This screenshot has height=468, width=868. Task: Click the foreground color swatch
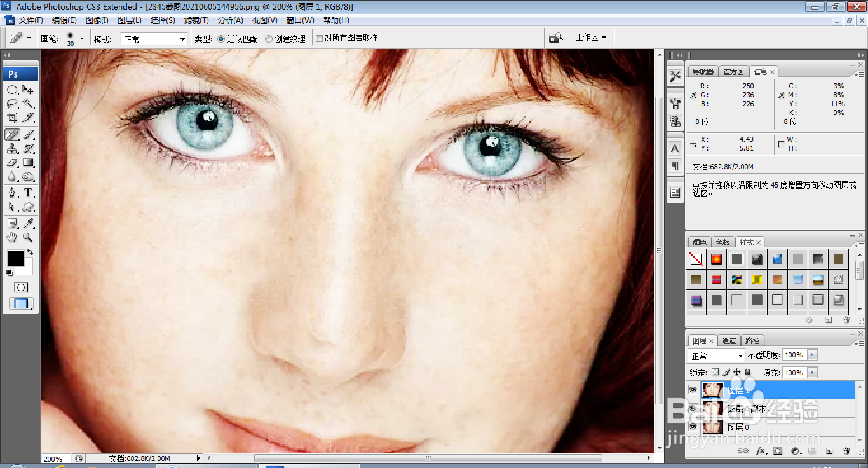pos(15,258)
